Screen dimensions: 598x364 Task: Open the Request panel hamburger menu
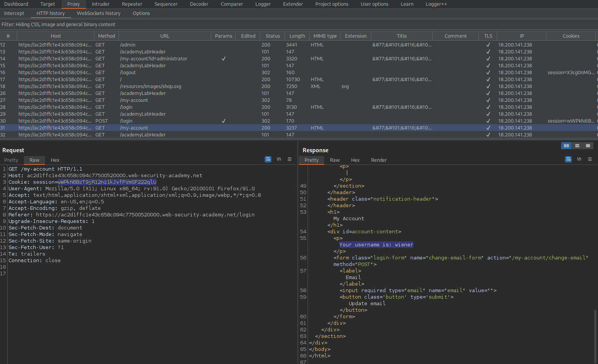tap(290, 159)
